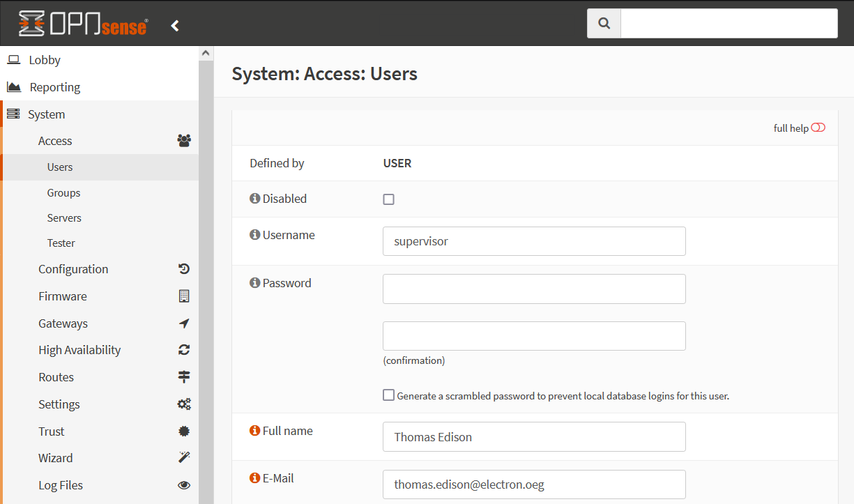Click the Disabled info icon
The height and width of the screenshot is (504, 854).
(x=254, y=199)
